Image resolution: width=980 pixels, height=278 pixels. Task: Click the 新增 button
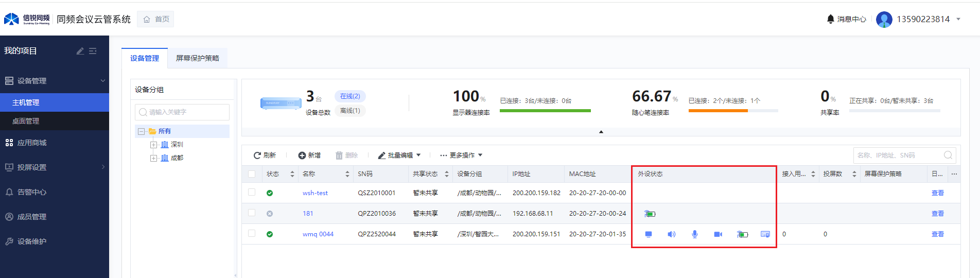[309, 155]
